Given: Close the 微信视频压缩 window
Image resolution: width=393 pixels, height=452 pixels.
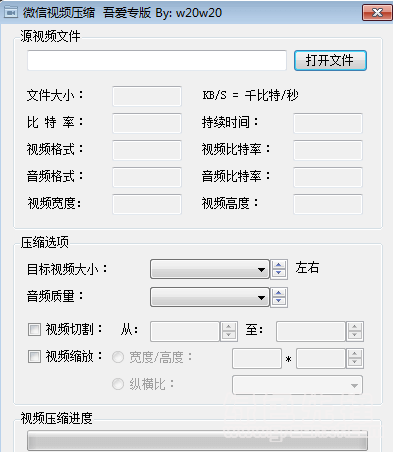Looking at the screenshot, I should tap(377, 13).
